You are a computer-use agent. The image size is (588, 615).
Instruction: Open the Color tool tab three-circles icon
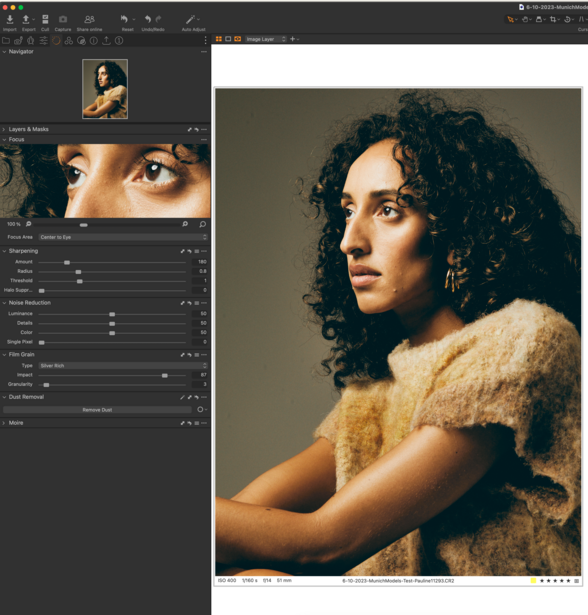[x=69, y=40]
